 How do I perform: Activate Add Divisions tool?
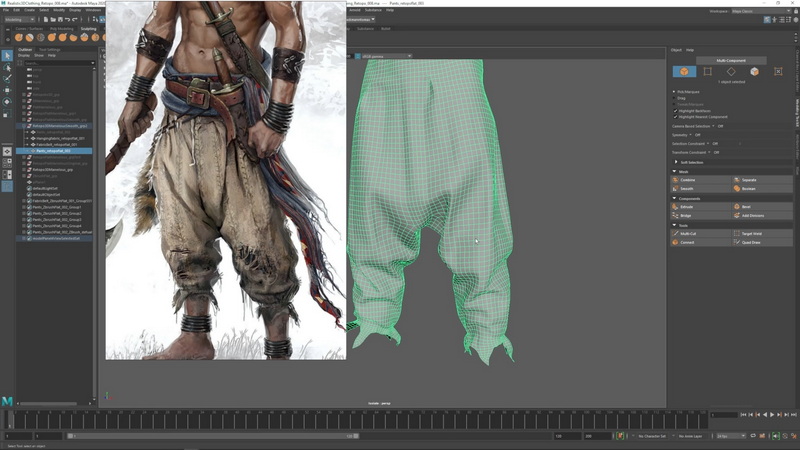pyautogui.click(x=762, y=215)
